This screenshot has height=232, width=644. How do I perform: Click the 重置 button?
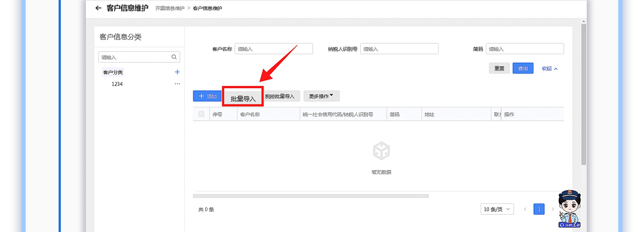(x=499, y=69)
